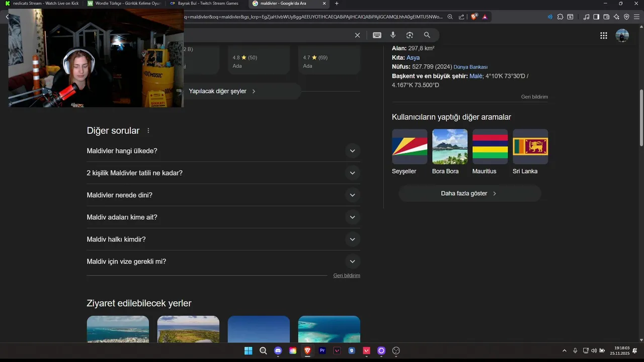
Task: Open the tab search toolbar icon
Action: 570,17
